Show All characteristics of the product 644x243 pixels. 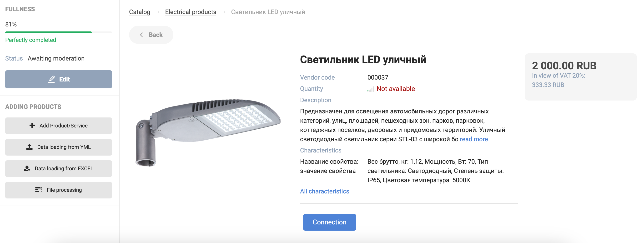click(324, 191)
